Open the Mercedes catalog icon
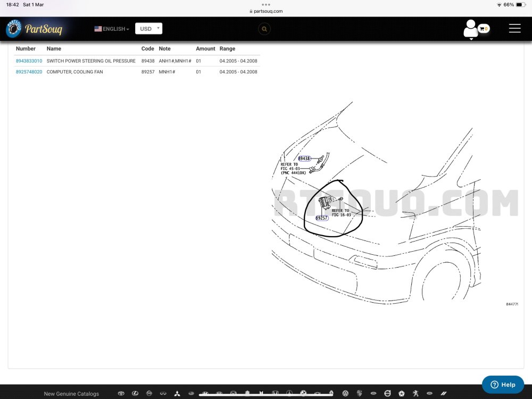The height and width of the screenshot is (399, 532). [289, 393]
